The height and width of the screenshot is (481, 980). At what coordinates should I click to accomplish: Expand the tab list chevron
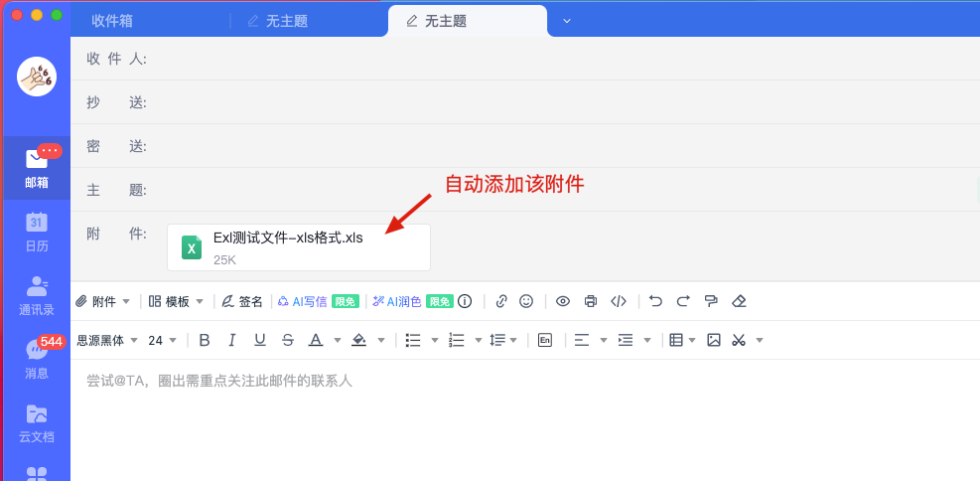point(567,21)
